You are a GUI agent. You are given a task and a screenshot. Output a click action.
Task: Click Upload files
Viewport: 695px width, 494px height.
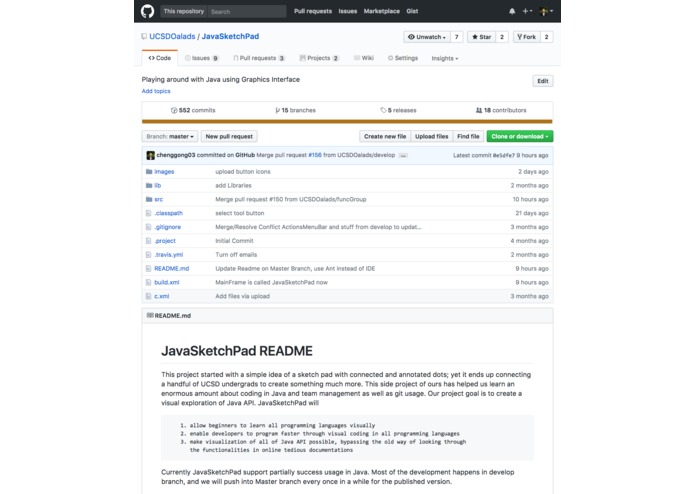(431, 136)
